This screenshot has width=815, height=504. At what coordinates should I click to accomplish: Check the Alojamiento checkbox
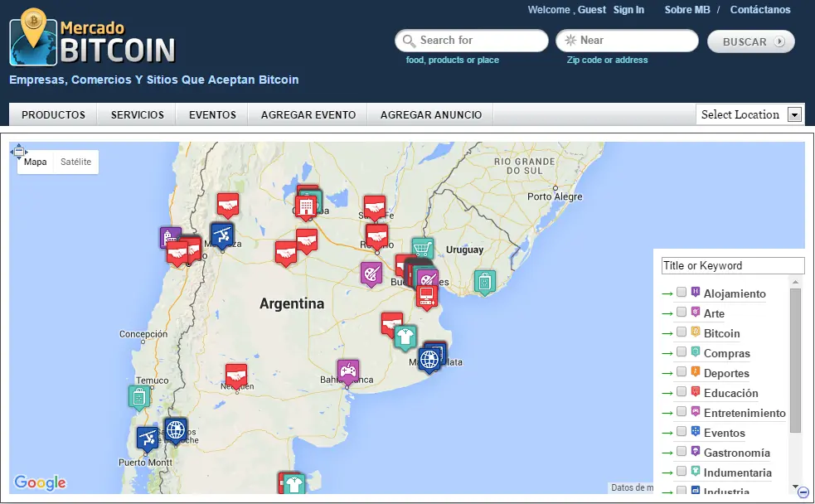[681, 292]
